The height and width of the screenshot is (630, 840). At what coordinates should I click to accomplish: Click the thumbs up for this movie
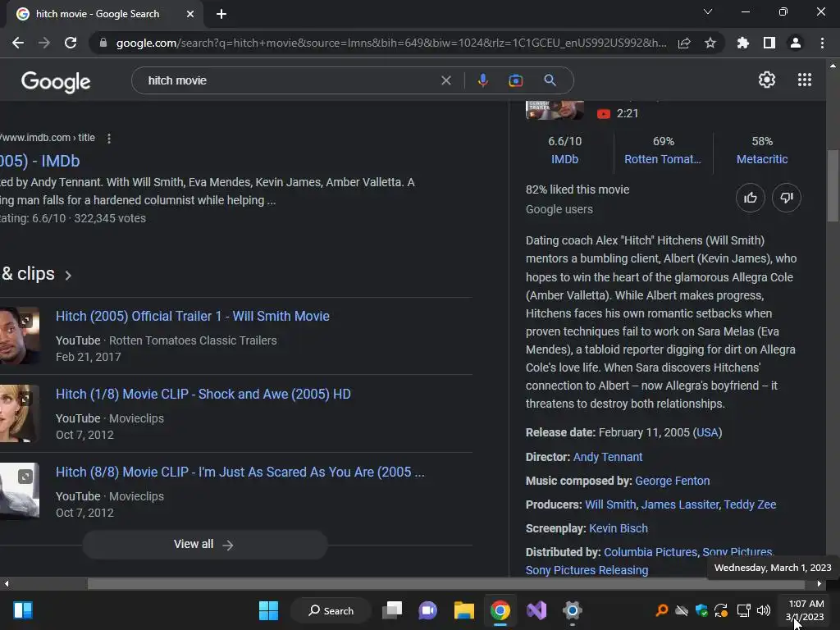751,198
